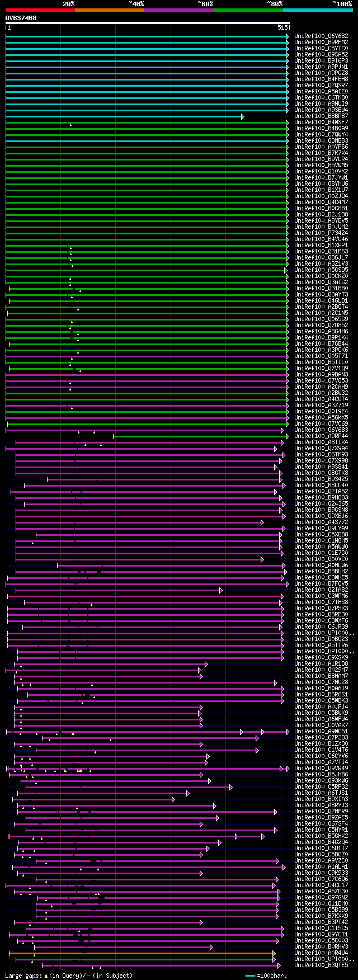The image size is (358, 980).
Task: Select hit label UniRef100_B9XIA3
Action: pos(321,799)
